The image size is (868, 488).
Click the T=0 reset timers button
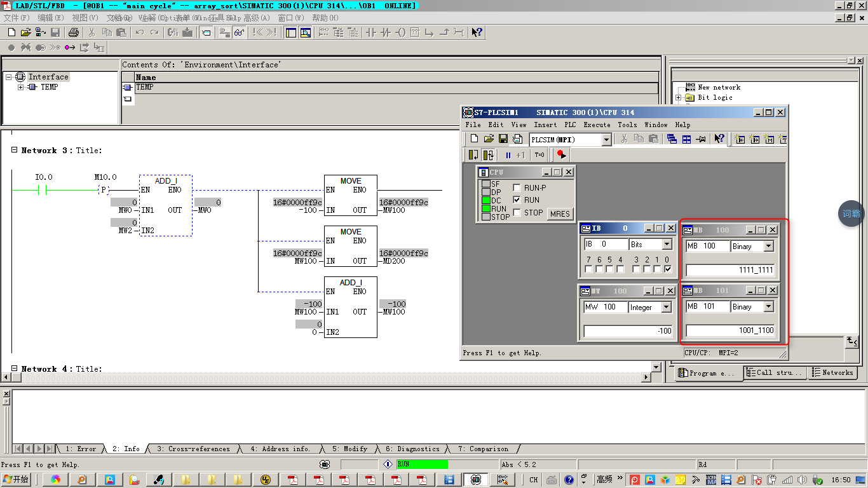(x=539, y=154)
